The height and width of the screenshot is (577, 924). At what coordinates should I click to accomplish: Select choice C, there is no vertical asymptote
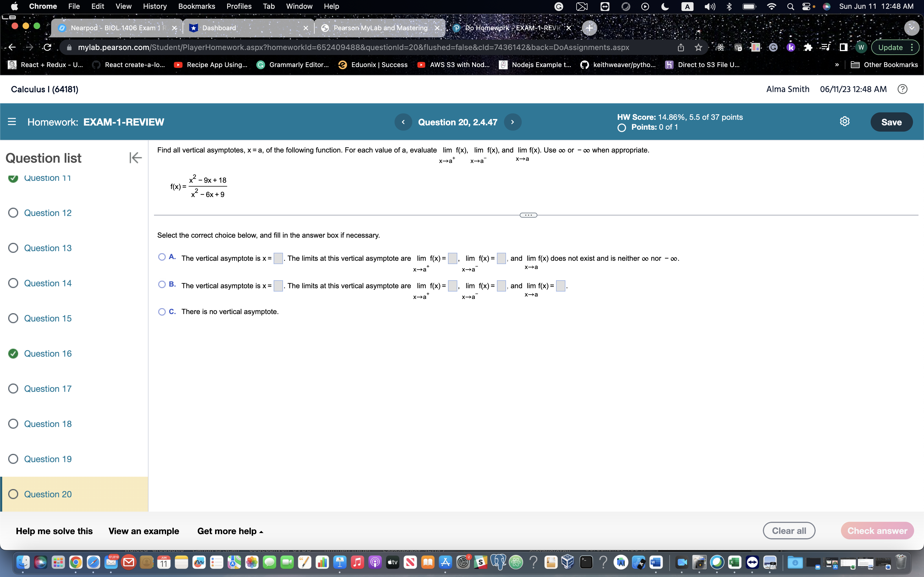pos(161,312)
